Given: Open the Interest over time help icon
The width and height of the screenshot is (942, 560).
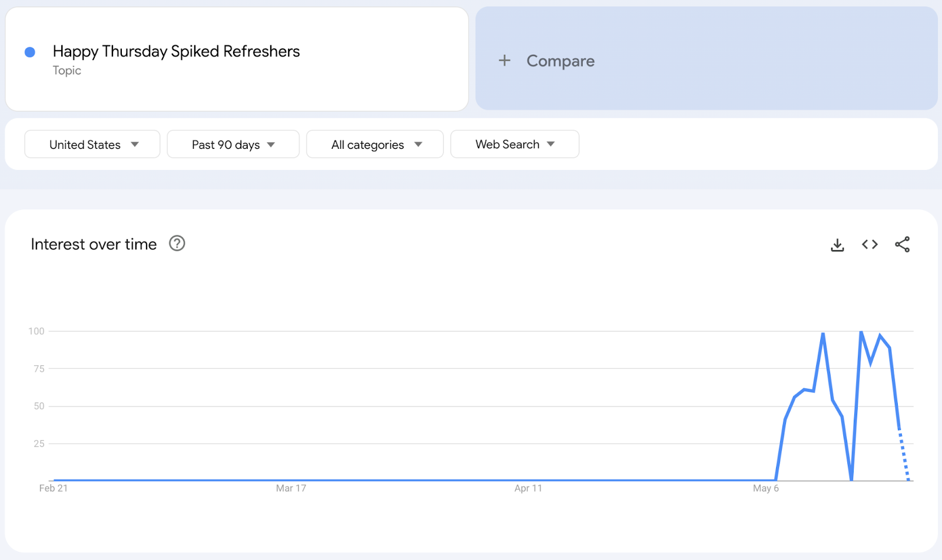Looking at the screenshot, I should pos(177,244).
